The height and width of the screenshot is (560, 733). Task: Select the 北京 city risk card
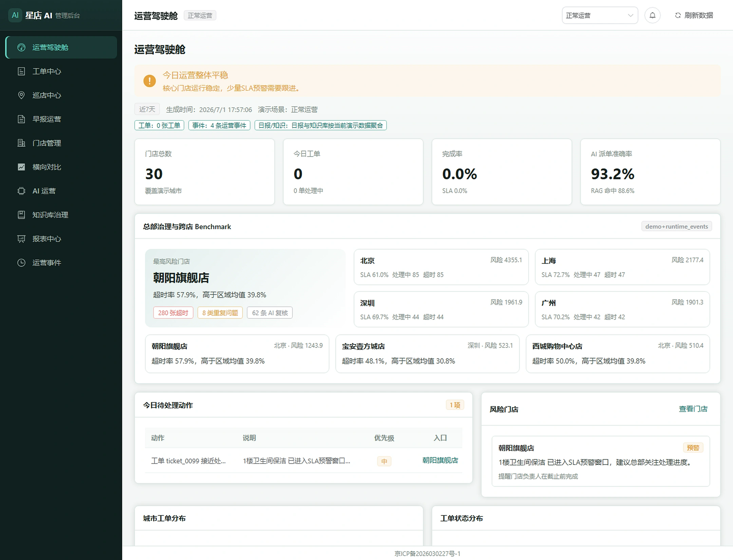tap(441, 267)
